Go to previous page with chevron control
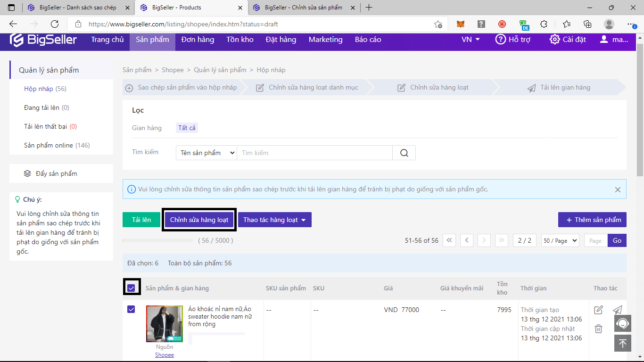The image size is (644, 362). (466, 240)
